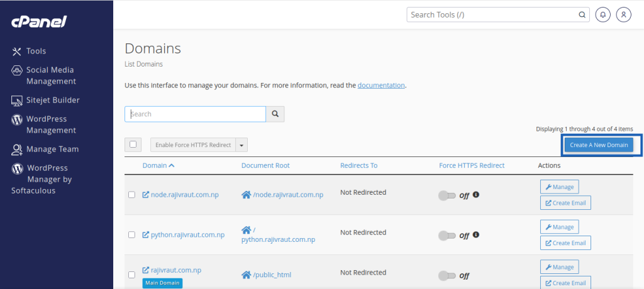Manage the node.rajivraut.com.np domain
The height and width of the screenshot is (289, 644).
[559, 187]
